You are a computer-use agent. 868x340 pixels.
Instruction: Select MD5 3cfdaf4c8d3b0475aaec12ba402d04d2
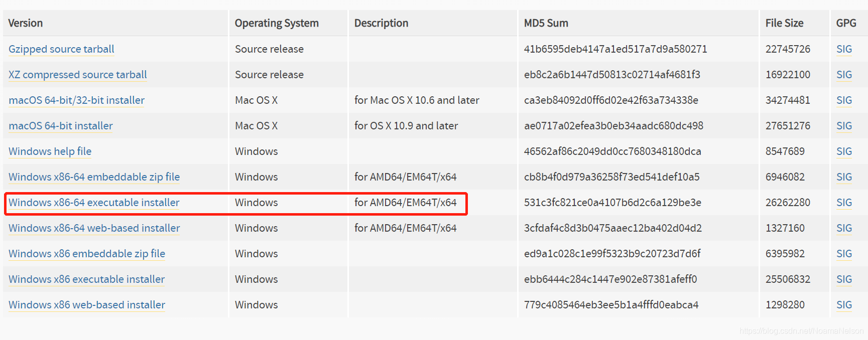pyautogui.click(x=613, y=228)
